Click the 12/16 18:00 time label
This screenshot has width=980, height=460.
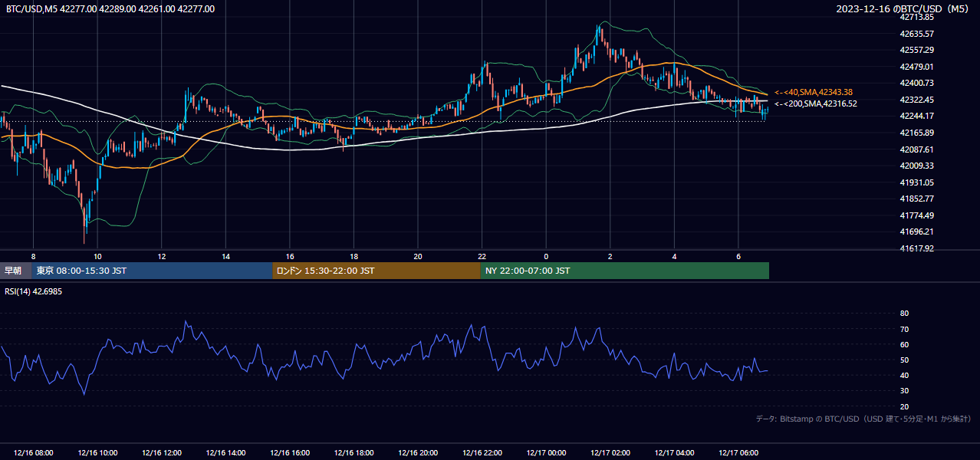[354, 453]
